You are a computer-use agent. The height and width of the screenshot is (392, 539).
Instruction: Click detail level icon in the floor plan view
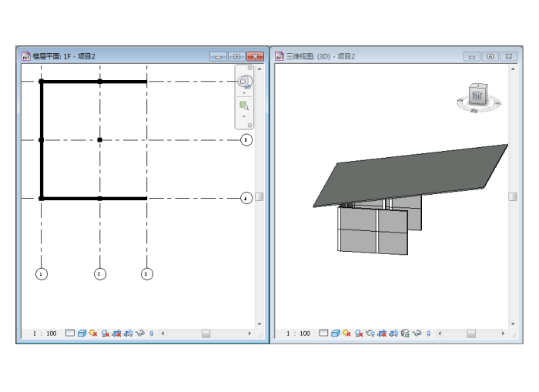[70, 333]
